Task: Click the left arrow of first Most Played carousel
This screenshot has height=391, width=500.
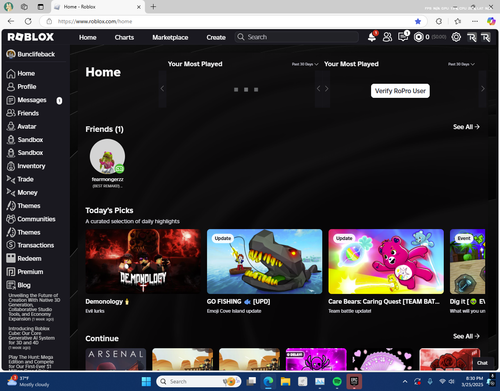Action: click(162, 89)
